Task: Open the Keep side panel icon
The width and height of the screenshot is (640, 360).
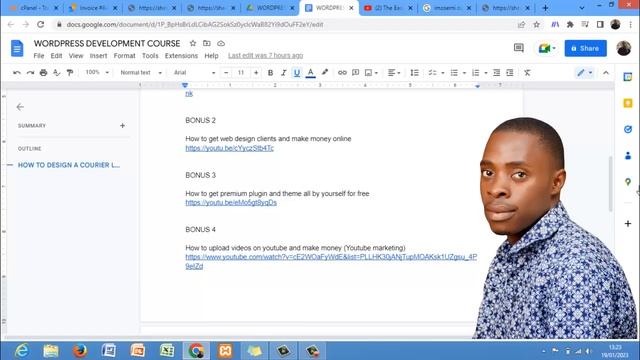Action: pos(628,103)
